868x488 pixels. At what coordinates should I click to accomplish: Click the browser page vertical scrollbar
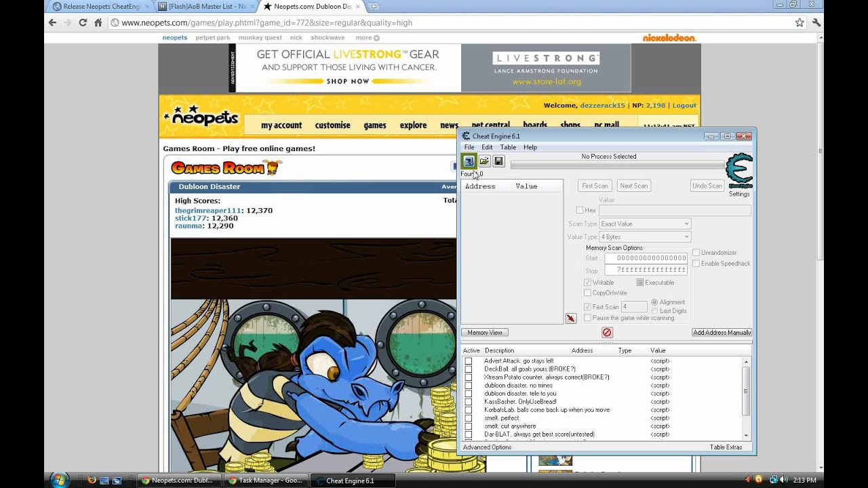pos(820,251)
